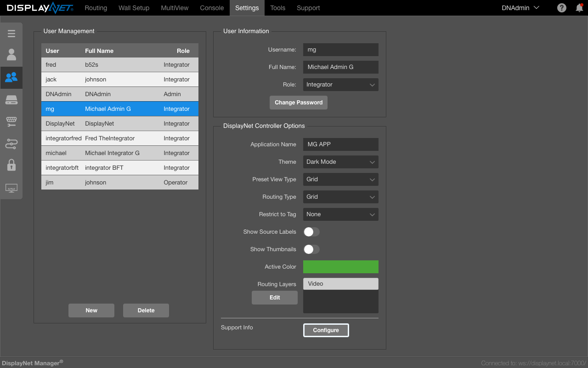This screenshot has width=588, height=368.
Task: Click the User column header
Action: 52,51
